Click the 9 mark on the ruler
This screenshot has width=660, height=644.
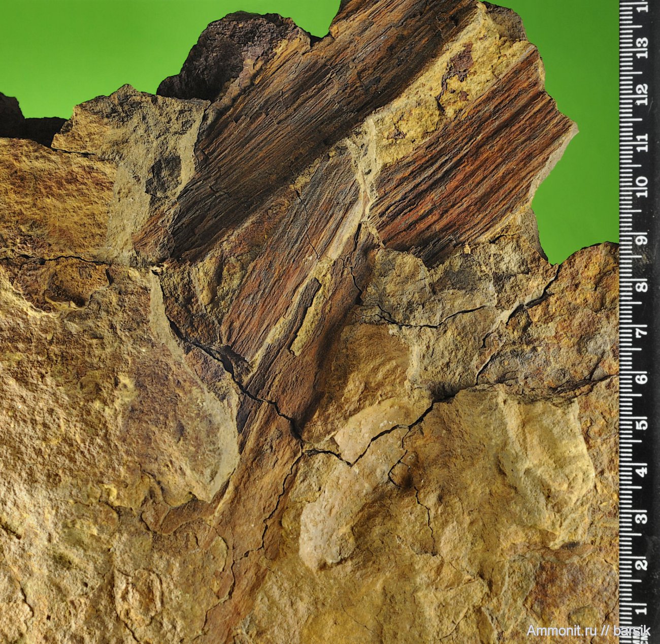click(642, 238)
